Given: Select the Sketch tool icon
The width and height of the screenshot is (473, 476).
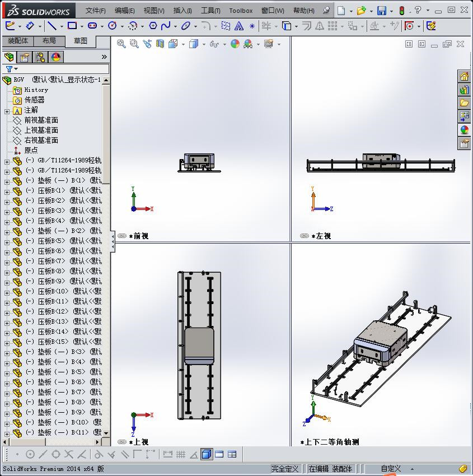Looking at the screenshot, I should click(x=10, y=26).
